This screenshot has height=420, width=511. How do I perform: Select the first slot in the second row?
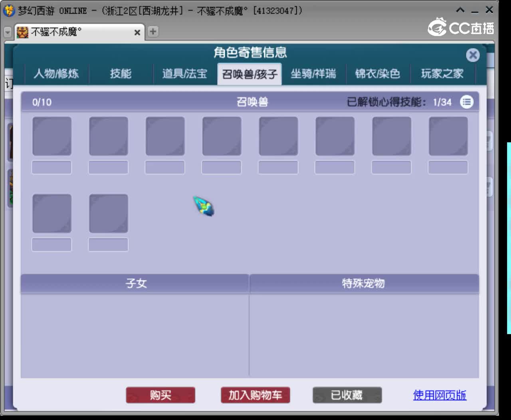52,214
